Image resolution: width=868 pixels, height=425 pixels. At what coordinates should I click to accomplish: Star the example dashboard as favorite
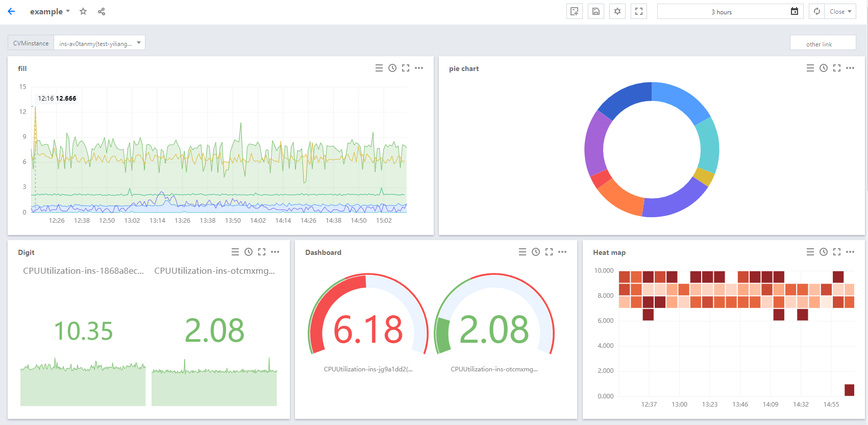coord(83,11)
